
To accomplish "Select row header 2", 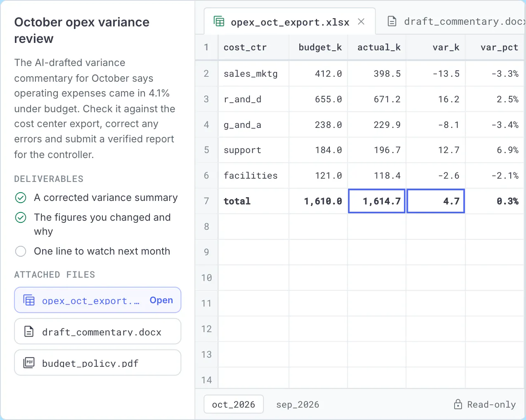I will [206, 74].
